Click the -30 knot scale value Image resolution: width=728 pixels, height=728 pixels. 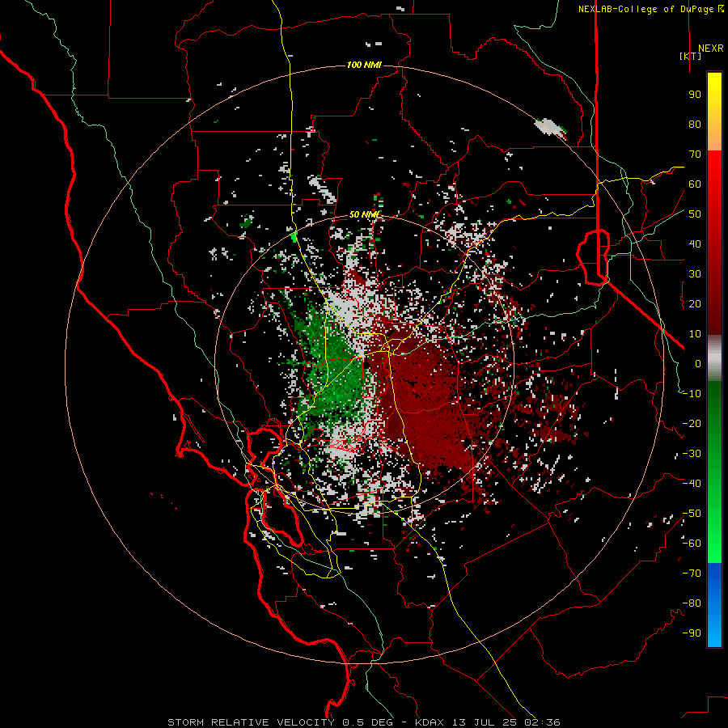(692, 454)
